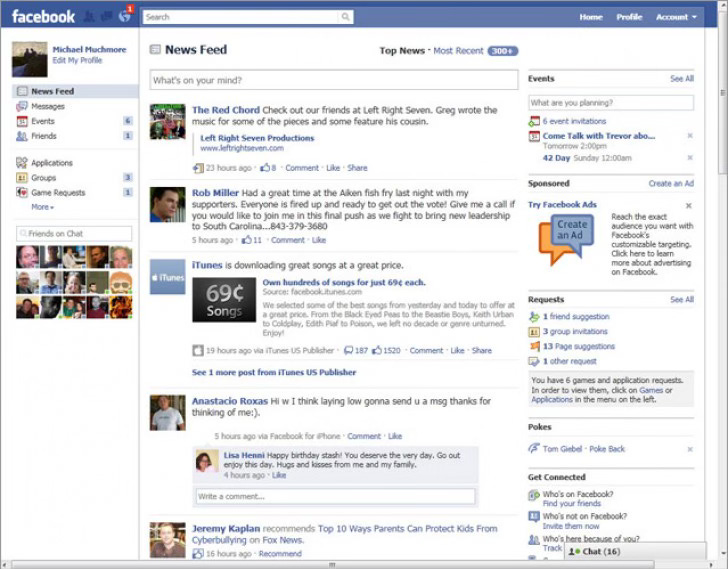Click the What's on your mind box
Viewport: 728px width, 569px height.
click(334, 80)
